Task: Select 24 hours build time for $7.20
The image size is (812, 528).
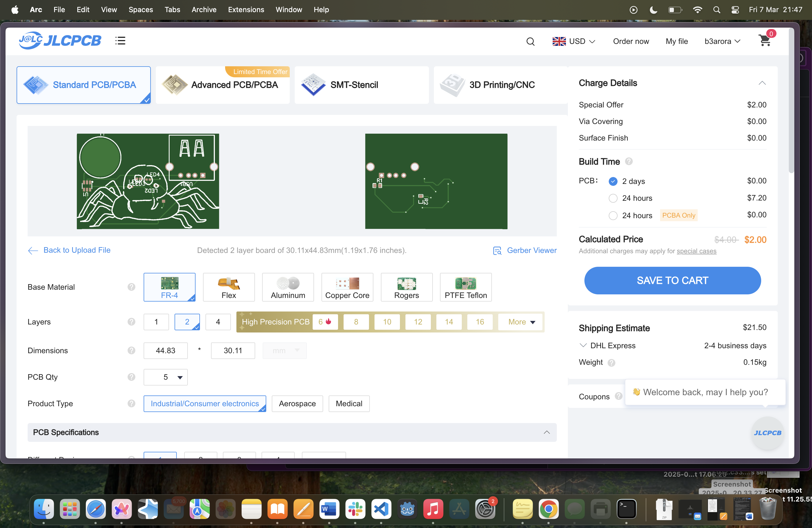Action: point(613,198)
